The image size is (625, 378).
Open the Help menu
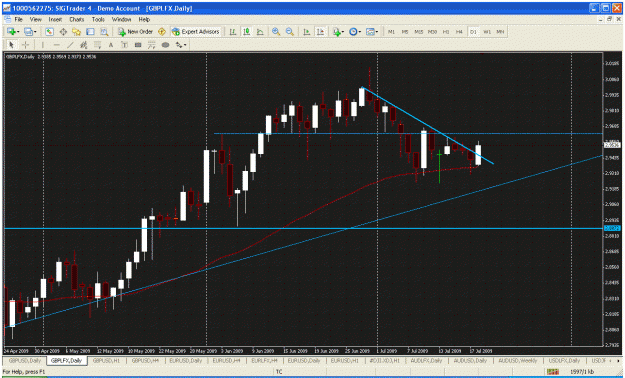point(144,19)
